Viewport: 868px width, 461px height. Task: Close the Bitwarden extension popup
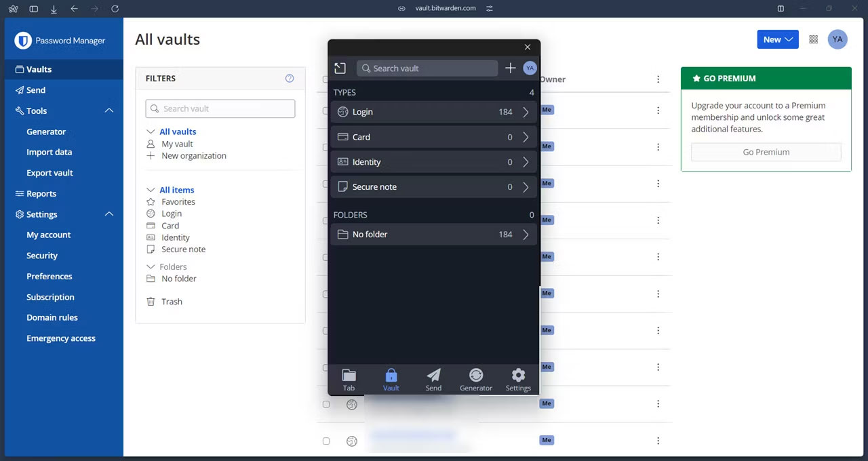[528, 47]
